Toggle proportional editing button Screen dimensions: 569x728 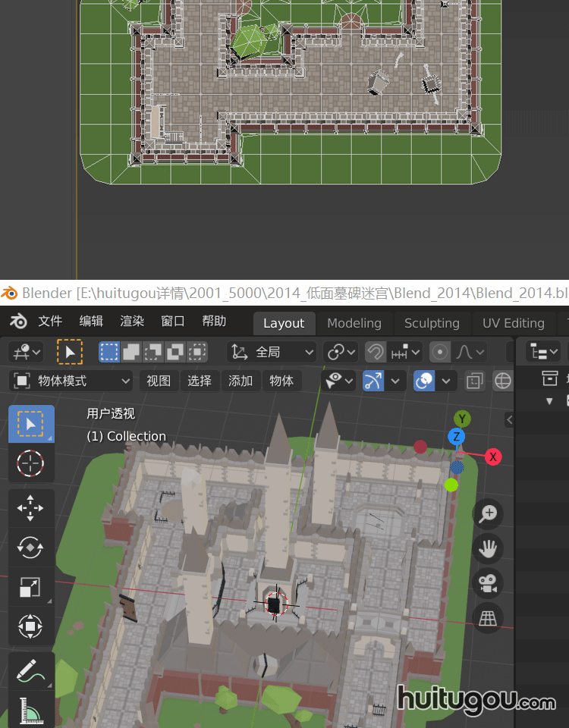[440, 352]
